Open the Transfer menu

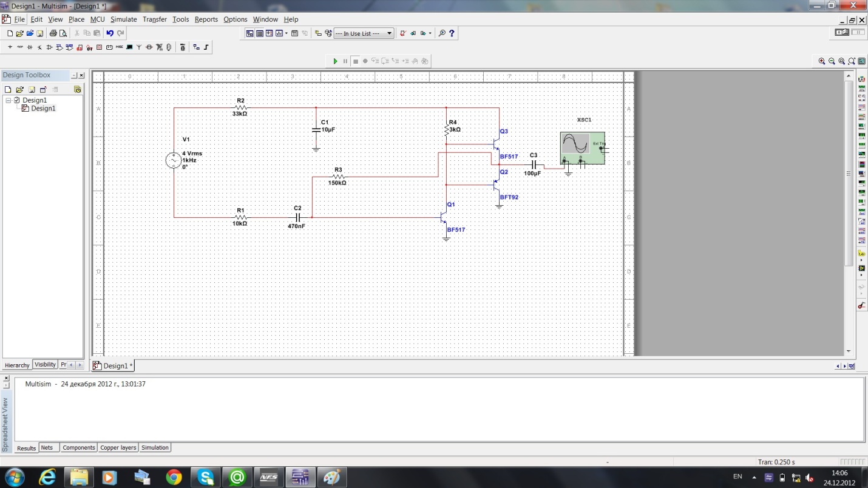[155, 19]
